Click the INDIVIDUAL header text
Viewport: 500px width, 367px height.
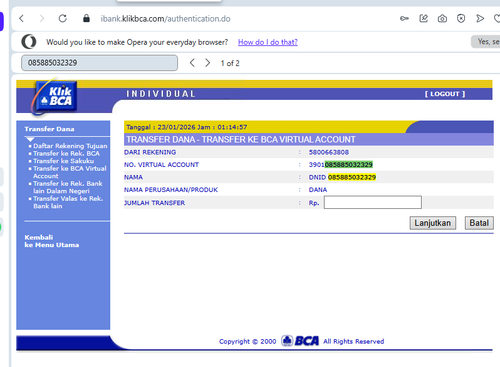(161, 94)
